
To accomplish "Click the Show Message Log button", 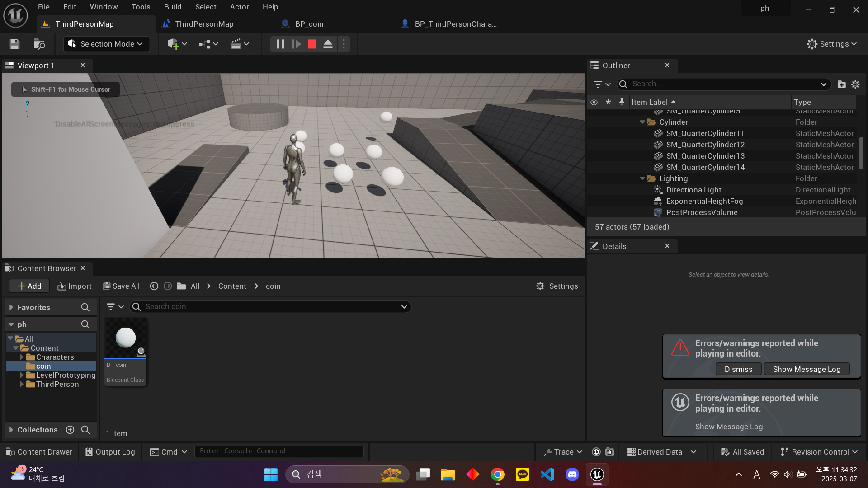I will click(x=807, y=369).
